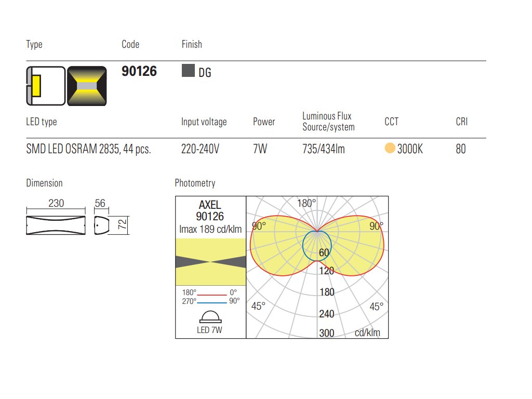The width and height of the screenshot is (532, 399).
Task: Click the blue 270°–90° plane legend line
Action: (x=212, y=303)
